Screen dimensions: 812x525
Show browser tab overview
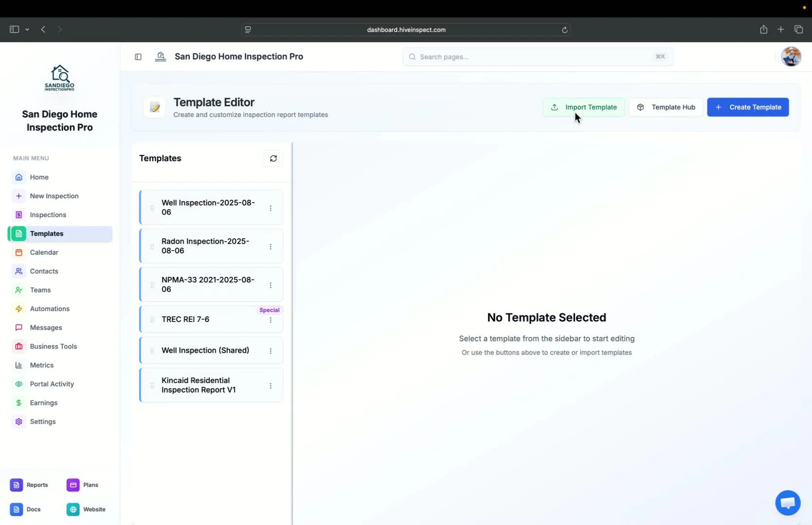(x=798, y=30)
